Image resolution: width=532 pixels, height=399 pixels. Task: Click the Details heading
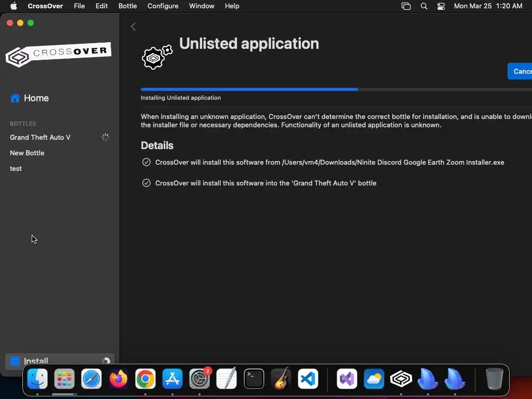pyautogui.click(x=157, y=145)
